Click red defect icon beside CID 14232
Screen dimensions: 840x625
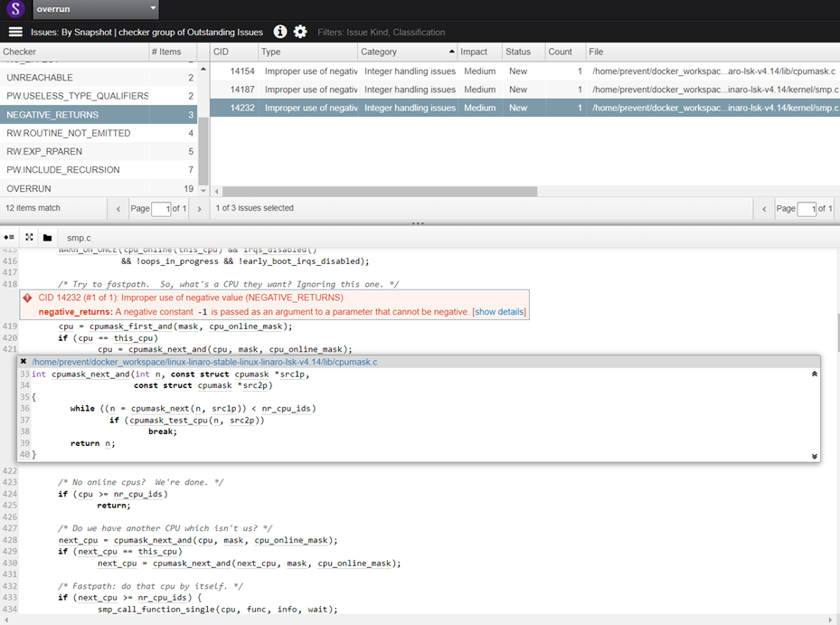[x=29, y=297]
